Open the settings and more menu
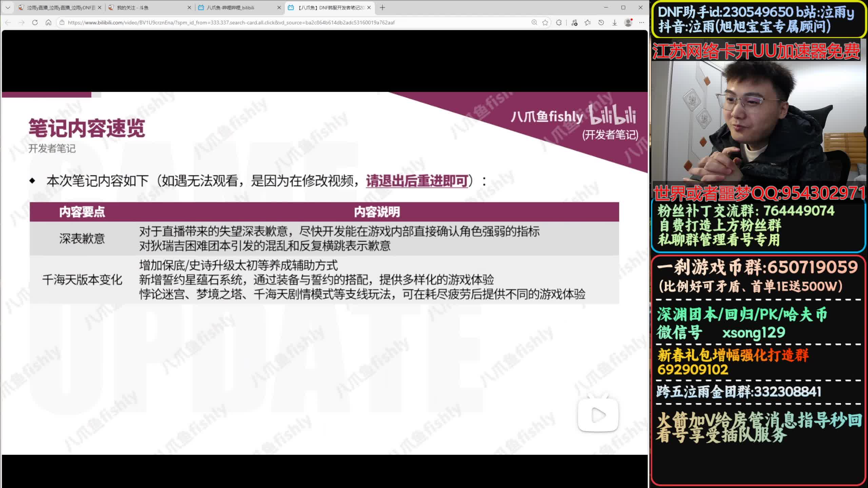The height and width of the screenshot is (488, 868). click(x=642, y=22)
